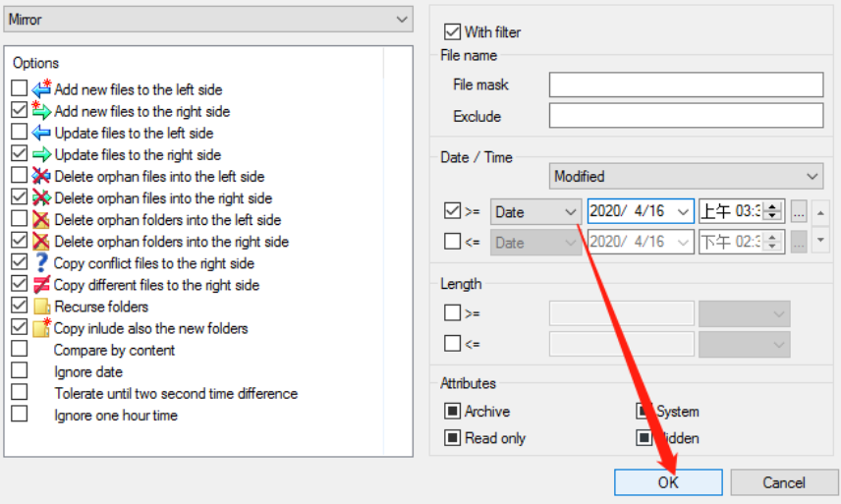Click the question mark 'Copy conflict files' icon
This screenshot has height=504, width=841.
click(41, 262)
